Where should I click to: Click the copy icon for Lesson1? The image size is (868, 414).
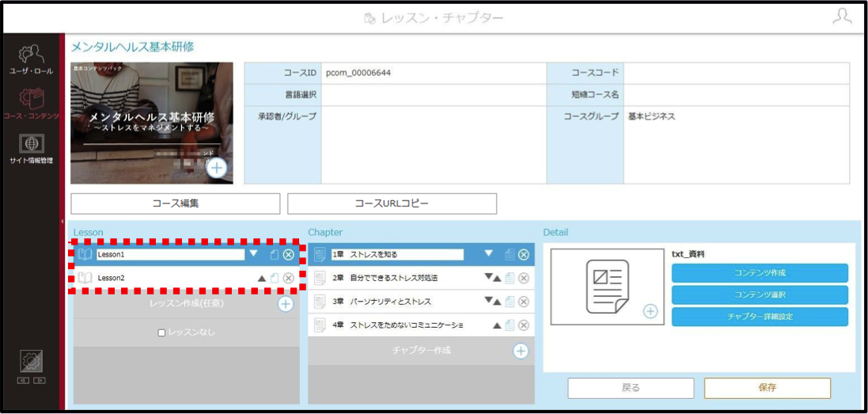coord(275,255)
